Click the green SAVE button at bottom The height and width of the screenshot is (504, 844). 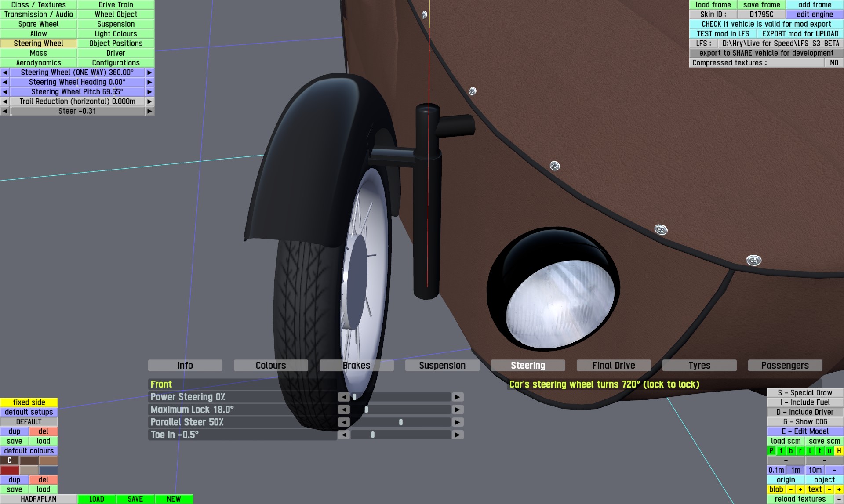[135, 499]
